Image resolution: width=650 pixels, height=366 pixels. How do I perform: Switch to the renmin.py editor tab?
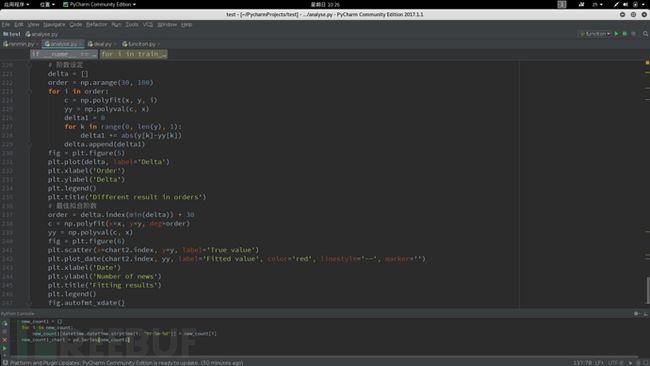(20, 44)
